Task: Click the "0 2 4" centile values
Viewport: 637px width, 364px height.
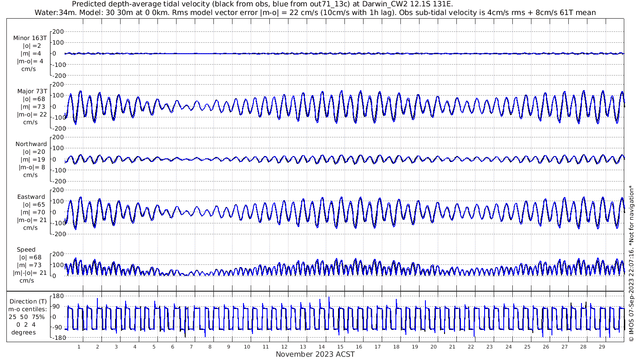Action: 26,325
